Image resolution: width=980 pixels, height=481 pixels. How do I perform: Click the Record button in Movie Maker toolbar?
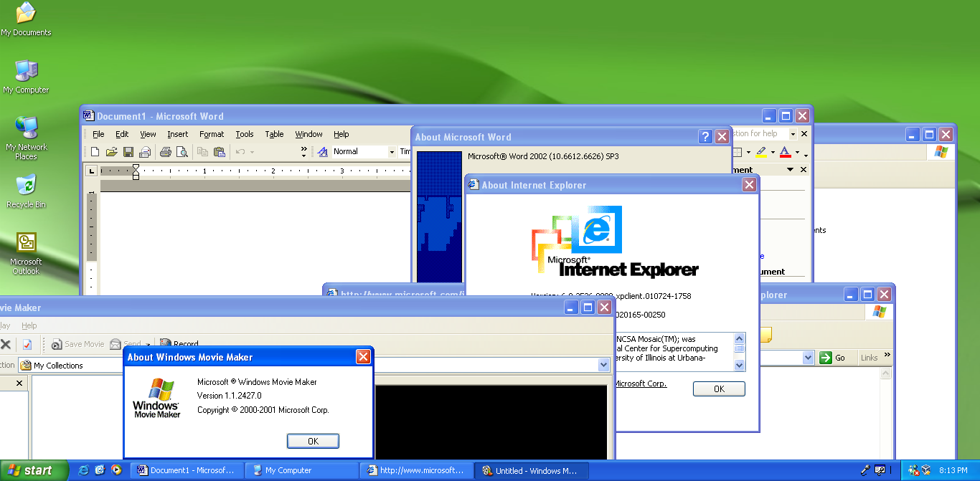[179, 344]
